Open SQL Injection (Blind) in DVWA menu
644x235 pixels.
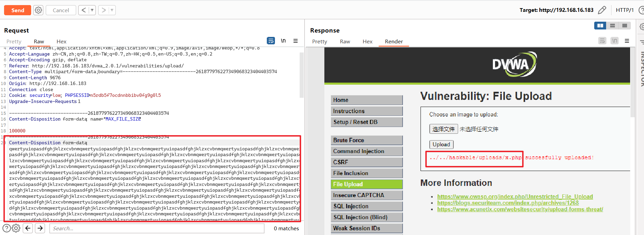(367, 217)
